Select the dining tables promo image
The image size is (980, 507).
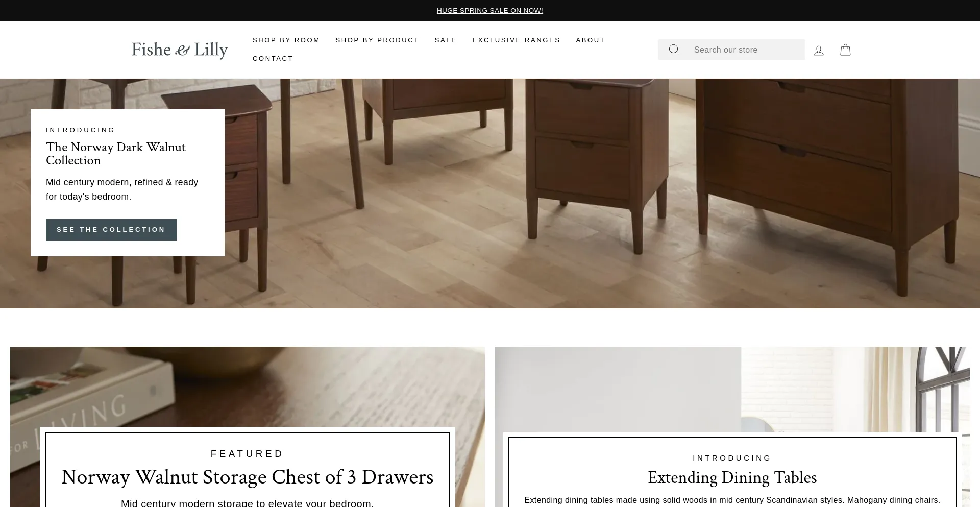732,389
